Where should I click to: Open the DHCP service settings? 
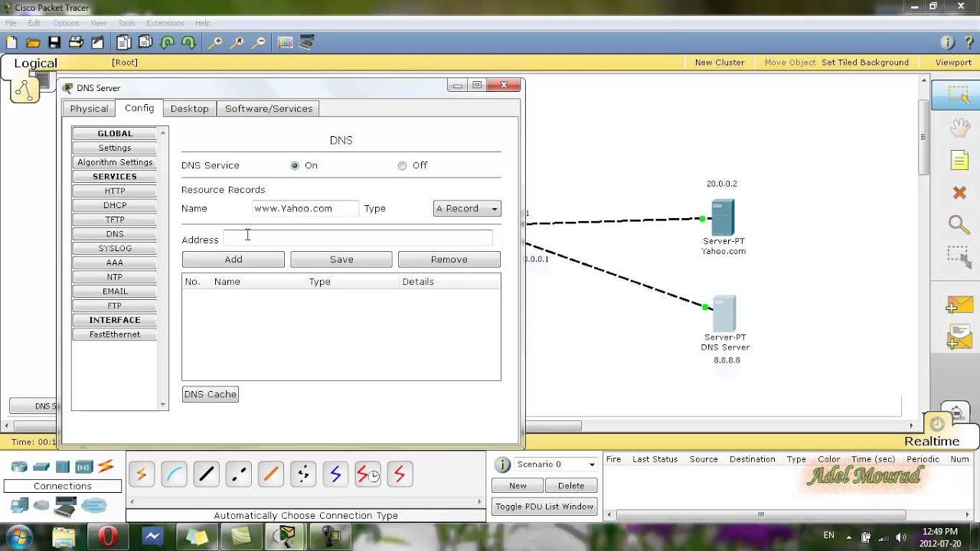(115, 205)
